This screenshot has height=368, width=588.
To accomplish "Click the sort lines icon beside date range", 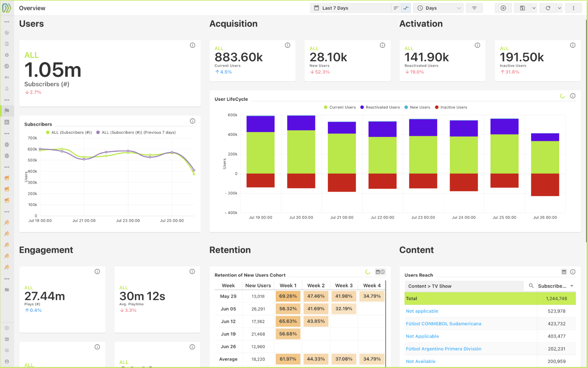I will pos(396,8).
